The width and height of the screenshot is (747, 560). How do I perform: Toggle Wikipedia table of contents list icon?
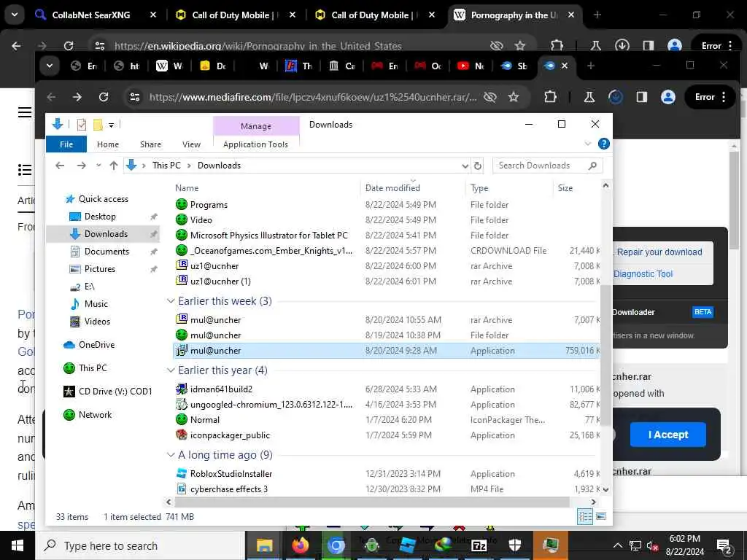[25, 169]
